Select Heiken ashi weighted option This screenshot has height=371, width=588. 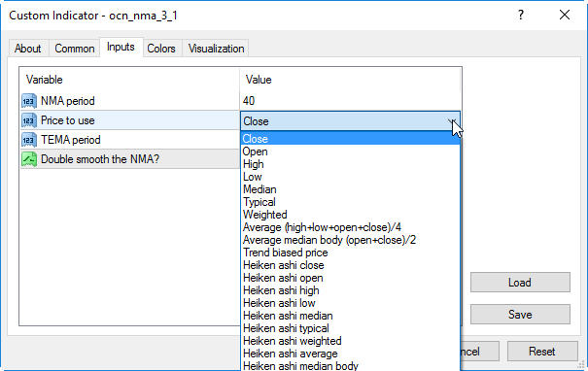coord(350,341)
